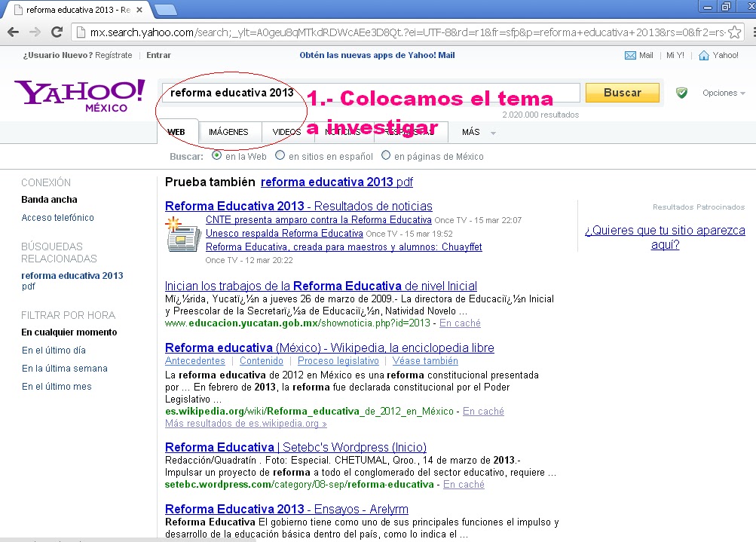Jump to Antecedentes section link
The width and height of the screenshot is (756, 542).
coord(194,360)
